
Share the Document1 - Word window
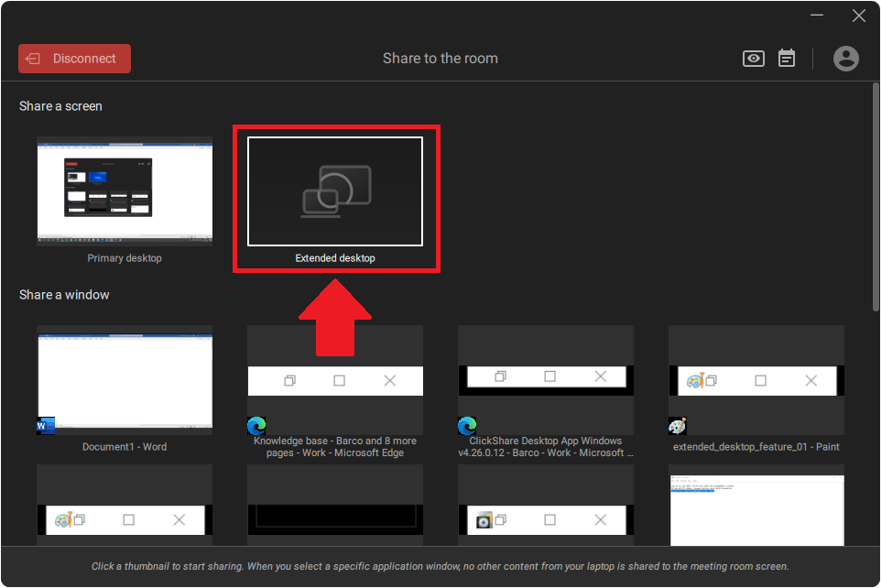pos(125,379)
